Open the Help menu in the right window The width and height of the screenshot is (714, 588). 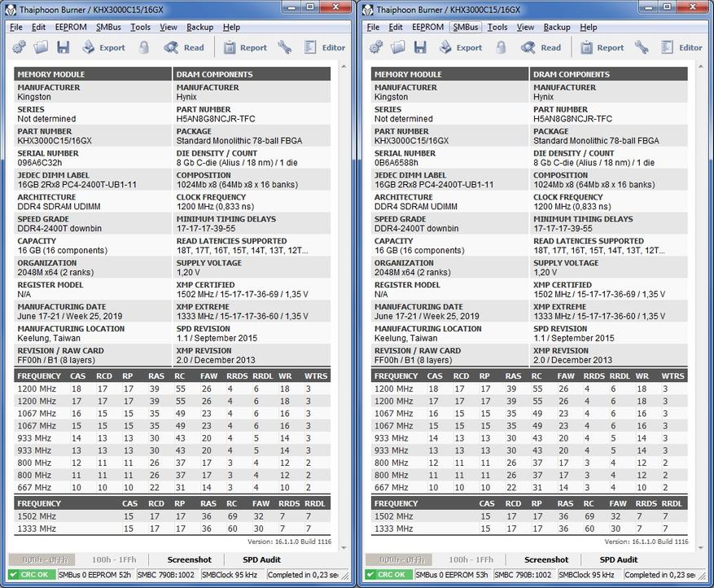point(589,28)
